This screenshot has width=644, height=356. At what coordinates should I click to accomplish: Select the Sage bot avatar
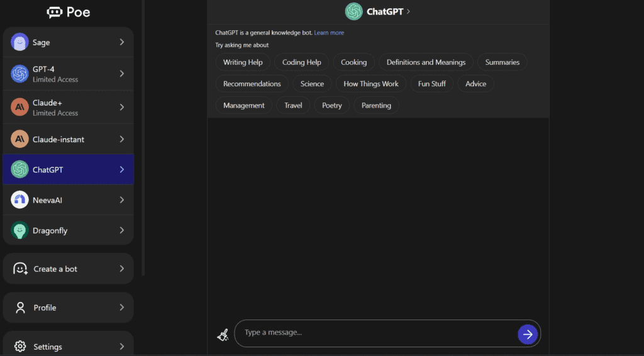click(19, 42)
